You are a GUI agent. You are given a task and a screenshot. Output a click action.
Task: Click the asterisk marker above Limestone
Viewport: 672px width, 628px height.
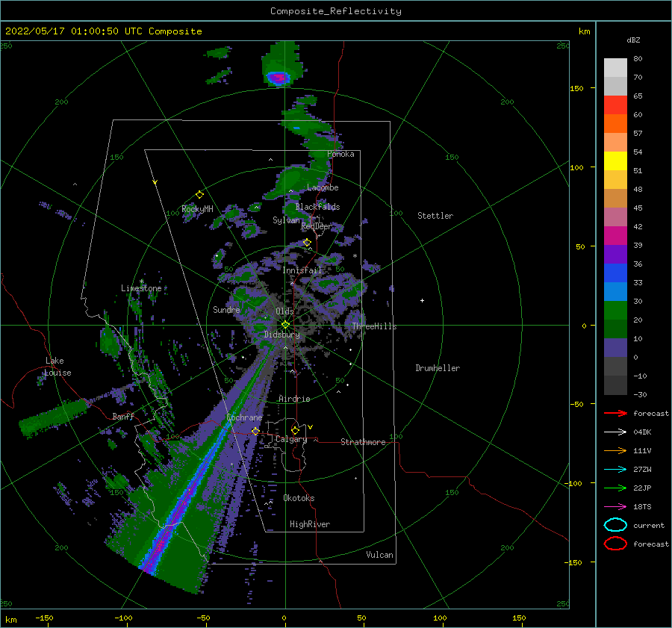[x=142, y=282]
